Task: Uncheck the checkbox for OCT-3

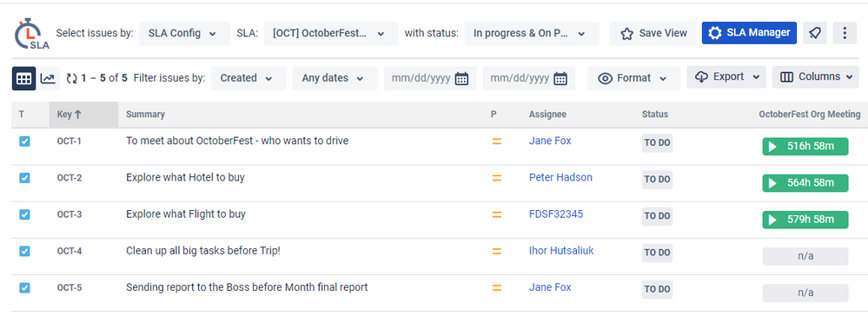Action: 24,214
